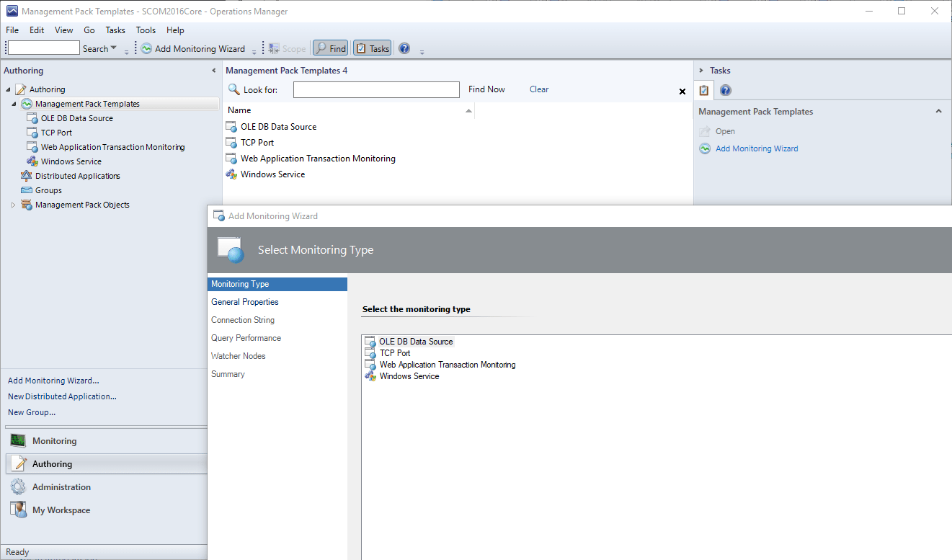Open the Go menu
This screenshot has width=952, height=560.
(x=89, y=30)
